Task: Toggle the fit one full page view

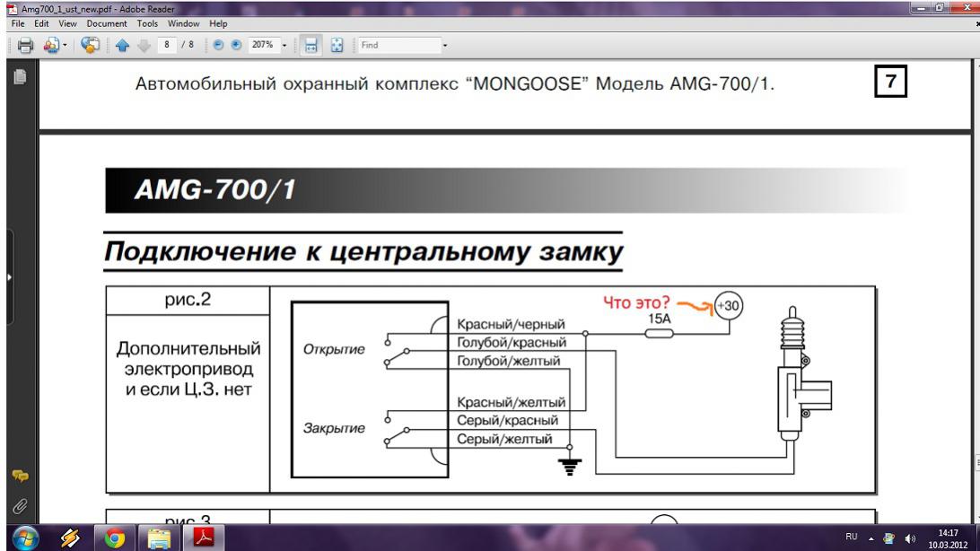Action: pyautogui.click(x=337, y=45)
